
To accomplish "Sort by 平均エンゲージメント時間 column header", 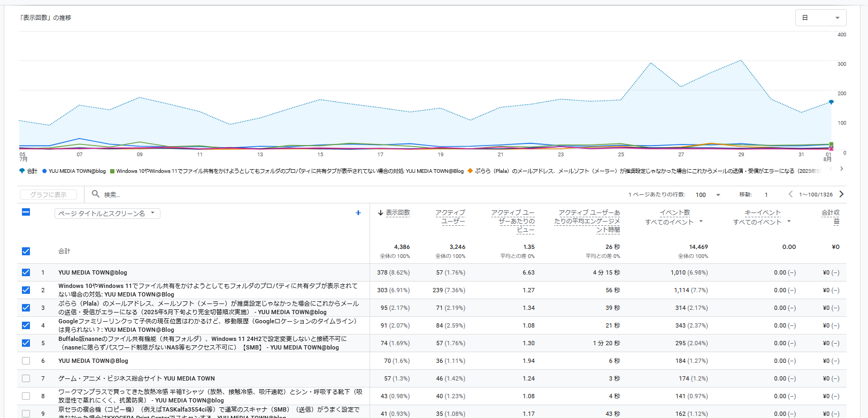I will (x=587, y=221).
